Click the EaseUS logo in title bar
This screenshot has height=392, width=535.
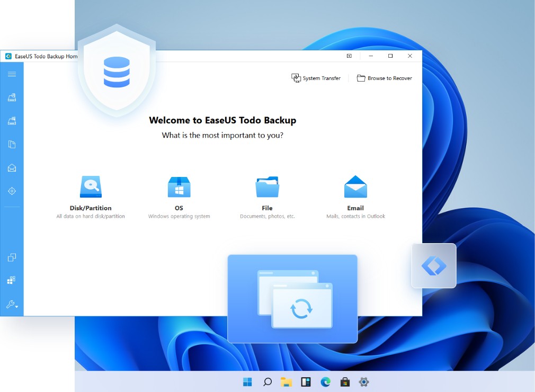[8, 56]
